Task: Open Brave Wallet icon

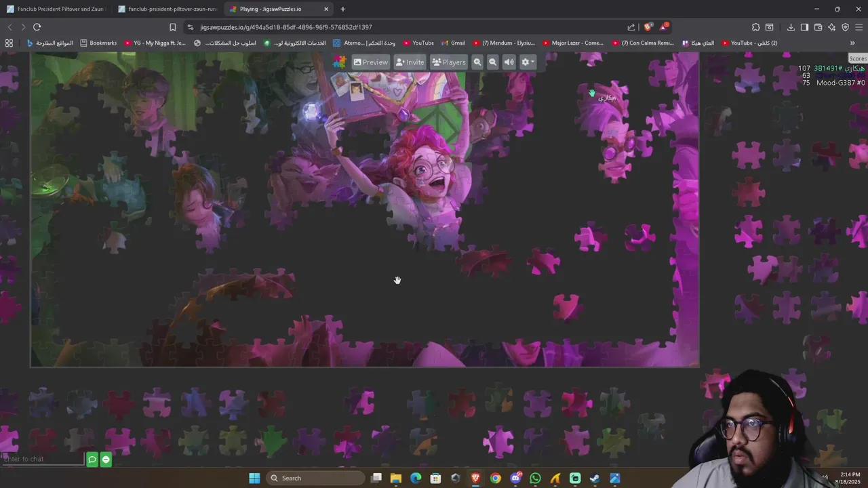Action: [818, 27]
